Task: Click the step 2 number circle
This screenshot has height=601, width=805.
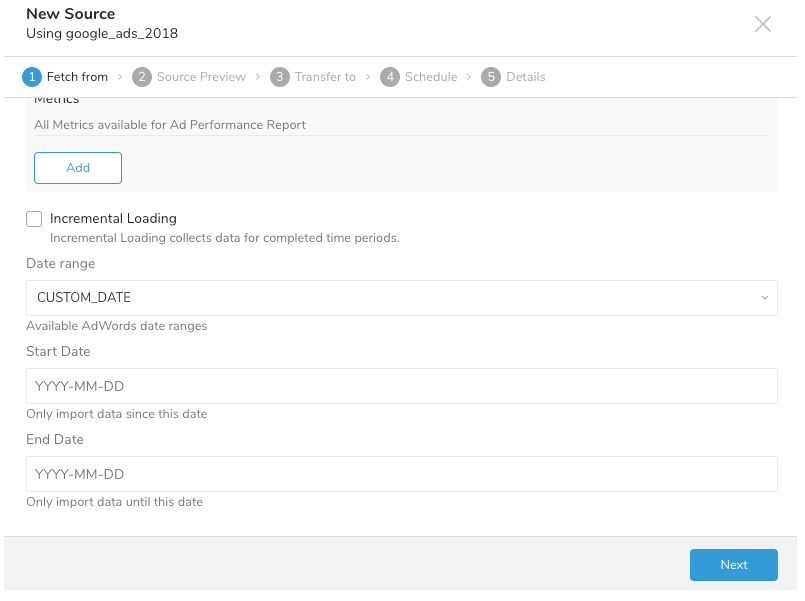Action: (141, 77)
